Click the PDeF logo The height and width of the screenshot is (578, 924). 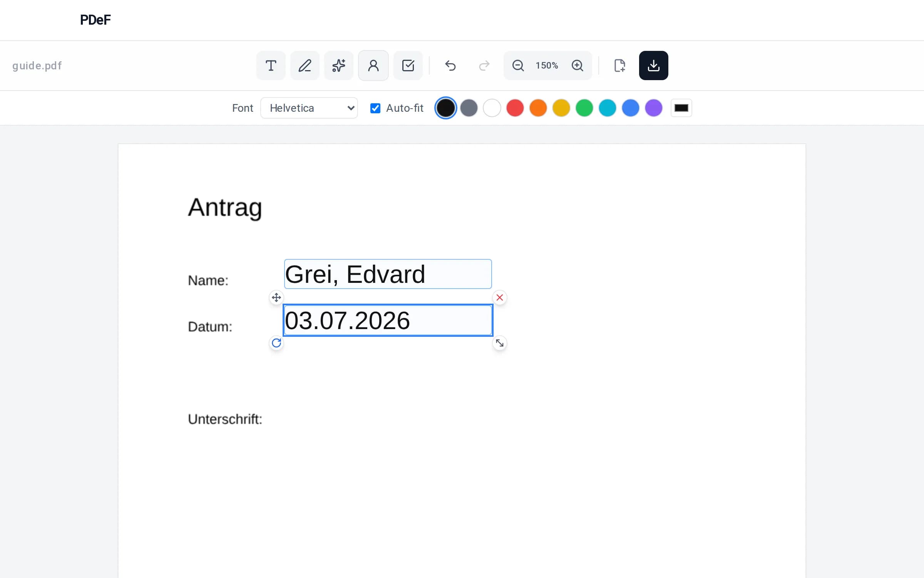(95, 20)
